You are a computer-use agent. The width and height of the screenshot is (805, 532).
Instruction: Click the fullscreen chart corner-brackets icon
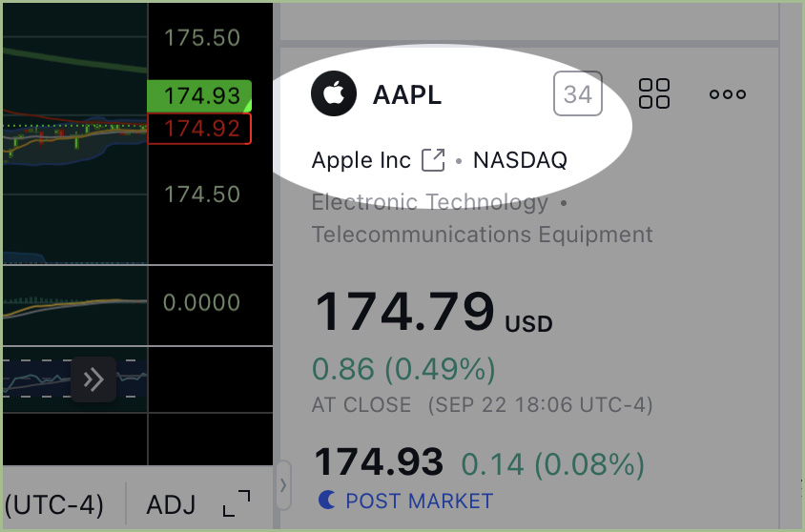[x=237, y=503]
